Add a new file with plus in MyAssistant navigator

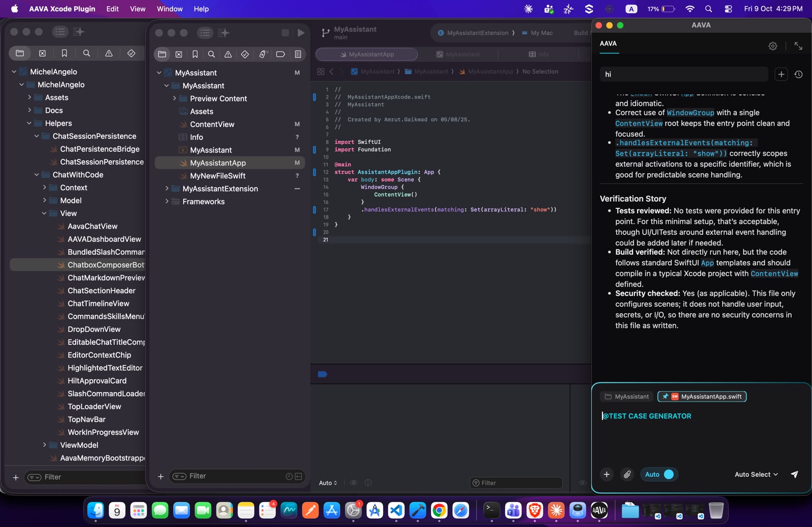pyautogui.click(x=160, y=476)
